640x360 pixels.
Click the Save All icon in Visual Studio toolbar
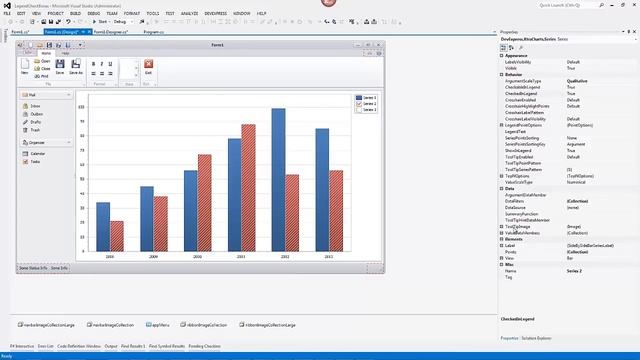58,22
